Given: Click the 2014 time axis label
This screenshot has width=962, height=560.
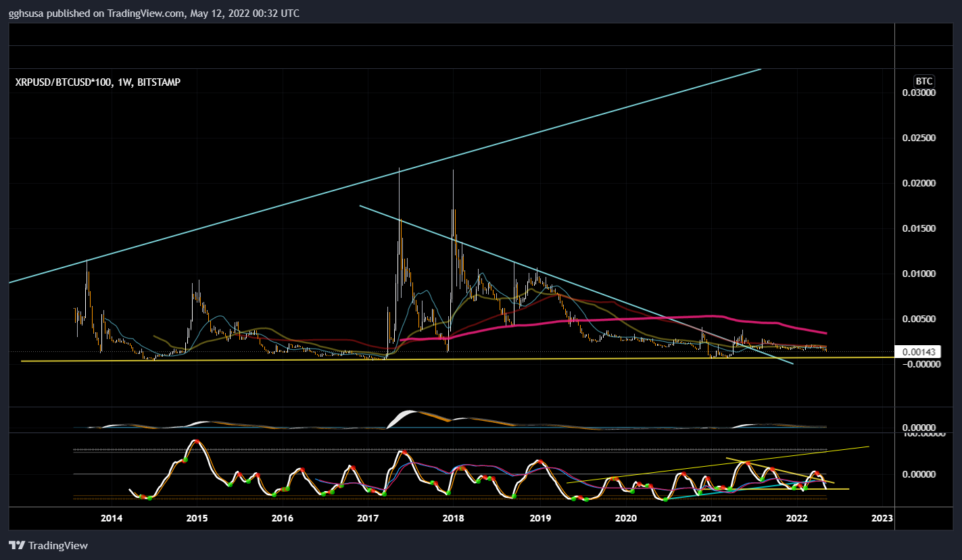Looking at the screenshot, I should 111,518.
